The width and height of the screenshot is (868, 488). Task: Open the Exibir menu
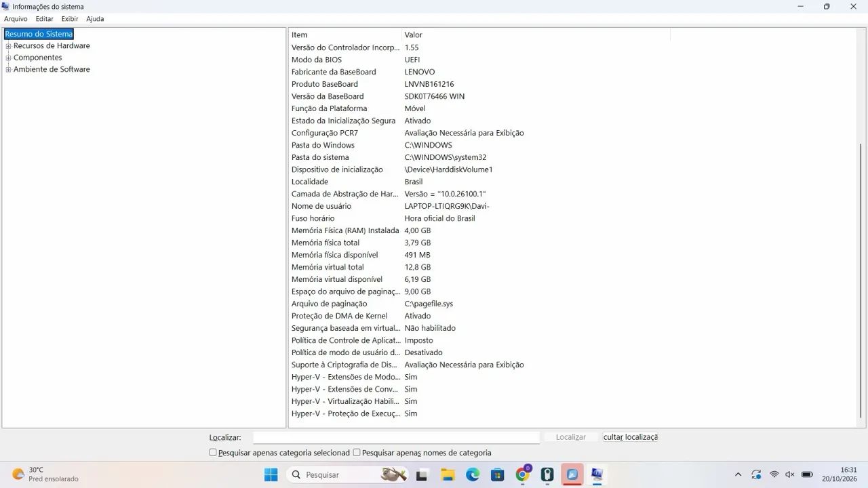pos(70,19)
